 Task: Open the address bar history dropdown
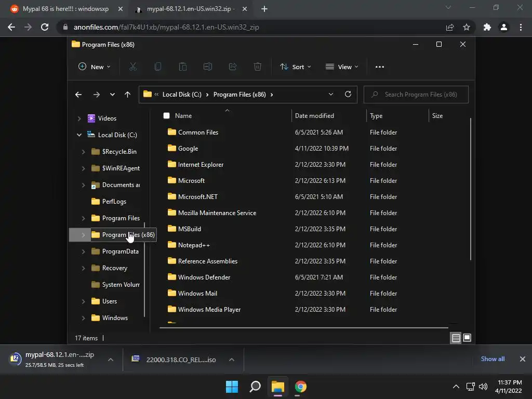pyautogui.click(x=331, y=95)
